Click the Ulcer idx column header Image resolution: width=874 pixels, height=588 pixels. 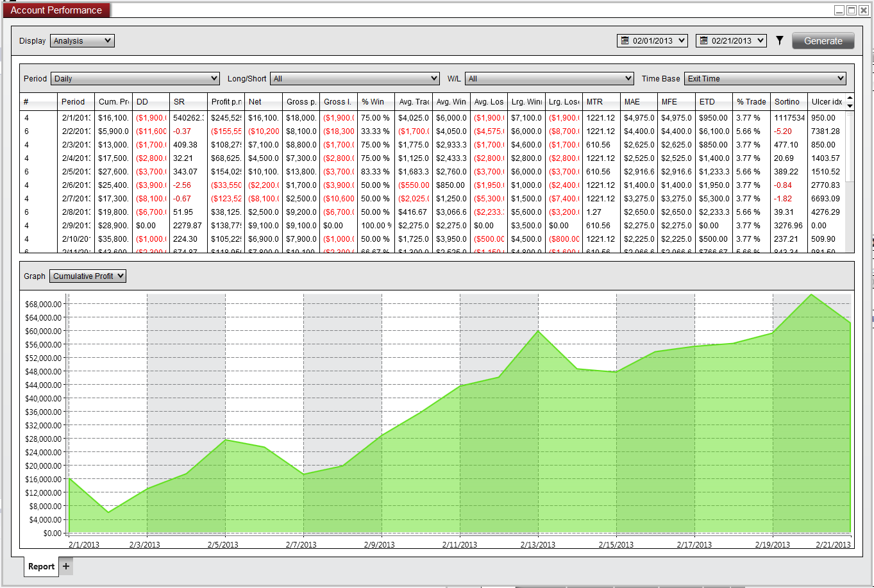click(827, 101)
